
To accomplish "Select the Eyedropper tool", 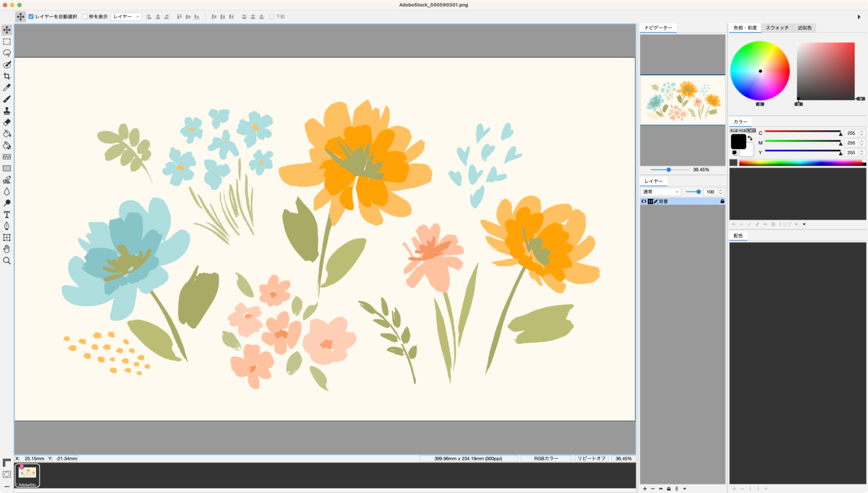I will (x=7, y=87).
